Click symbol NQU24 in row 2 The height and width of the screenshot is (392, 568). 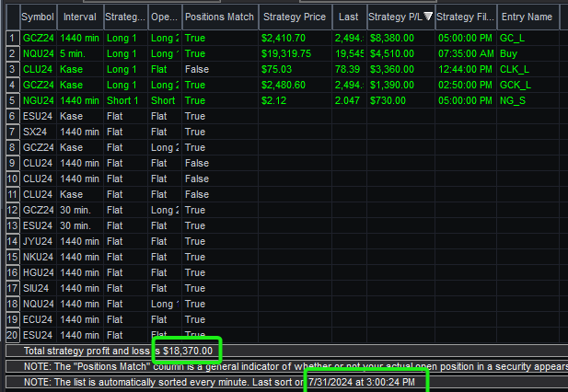(x=39, y=54)
